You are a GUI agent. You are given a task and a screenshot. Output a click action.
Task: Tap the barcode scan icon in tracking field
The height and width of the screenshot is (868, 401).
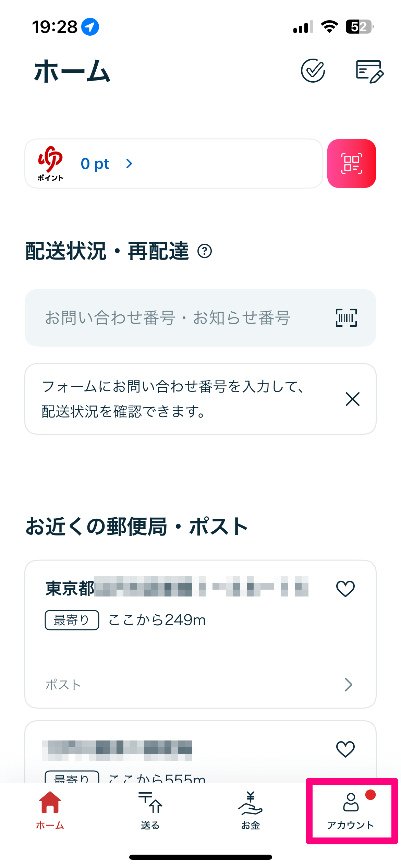tap(346, 318)
